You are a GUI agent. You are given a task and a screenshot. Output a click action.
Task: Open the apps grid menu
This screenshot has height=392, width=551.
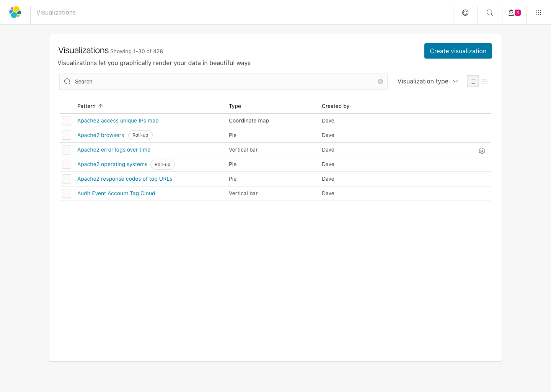(539, 13)
